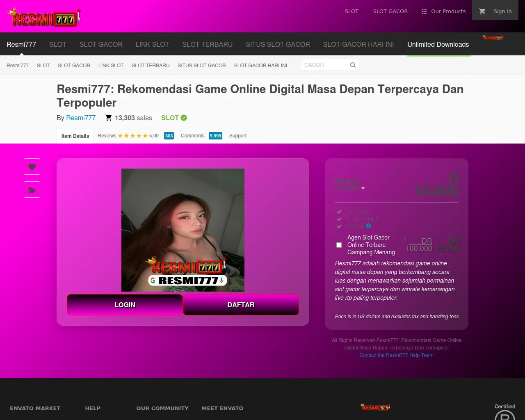The image size is (525, 420).
Task: Click the info icon next to GACOR feature
Action: 368,226
